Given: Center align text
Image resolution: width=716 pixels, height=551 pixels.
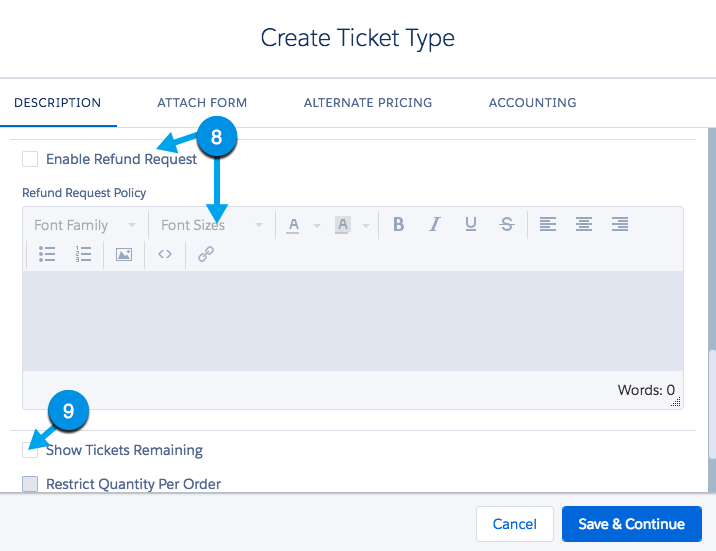Looking at the screenshot, I should click(584, 224).
